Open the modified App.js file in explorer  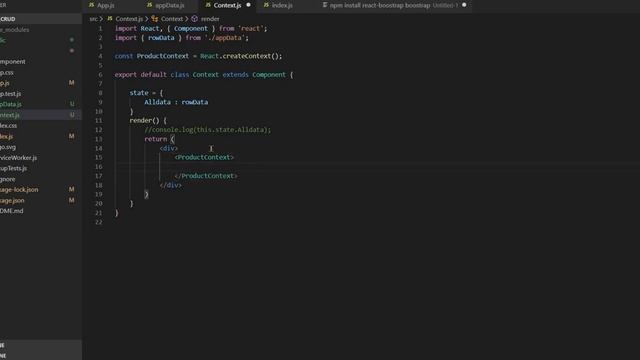tap(41, 83)
